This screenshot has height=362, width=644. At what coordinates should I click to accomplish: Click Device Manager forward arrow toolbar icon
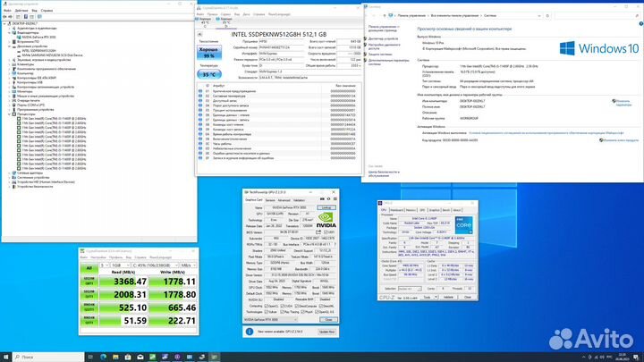10,17
